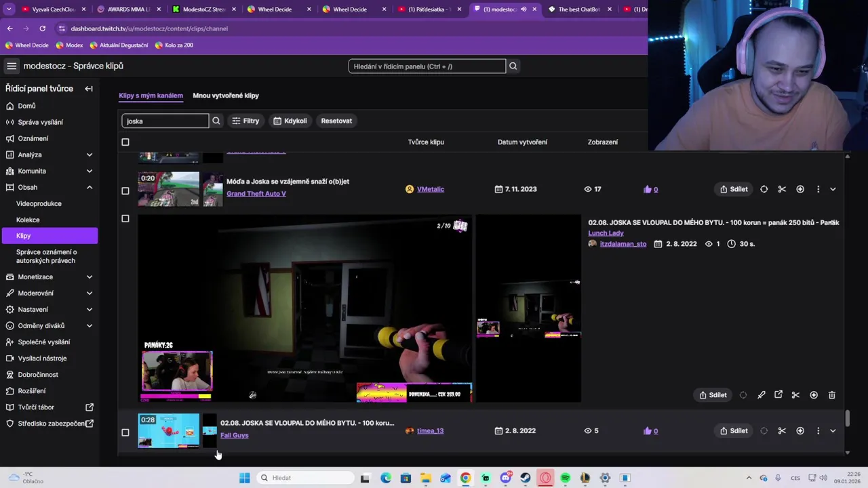The width and height of the screenshot is (868, 488).
Task: Click like count in the timea_13 row
Action: point(651,430)
